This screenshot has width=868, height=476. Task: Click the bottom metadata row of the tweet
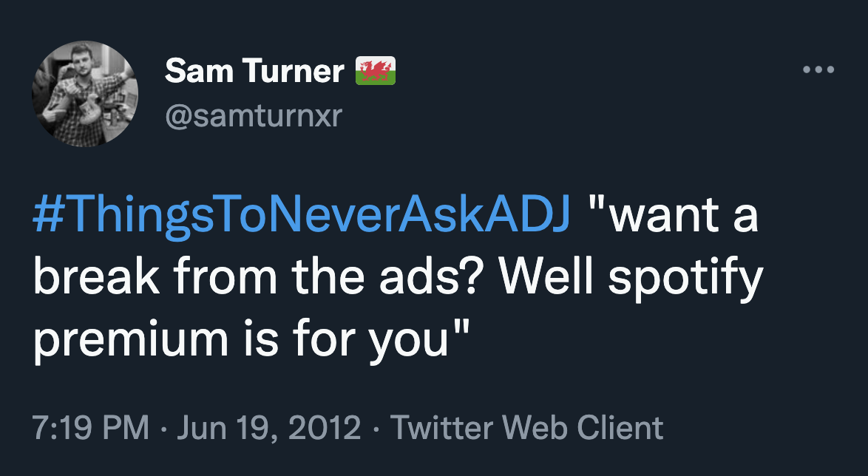(x=347, y=426)
